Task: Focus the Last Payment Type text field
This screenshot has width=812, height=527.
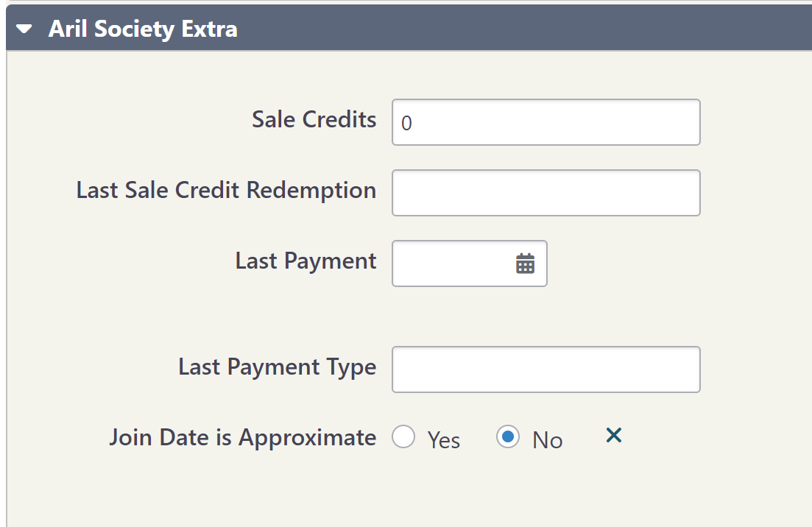Action: [x=546, y=369]
